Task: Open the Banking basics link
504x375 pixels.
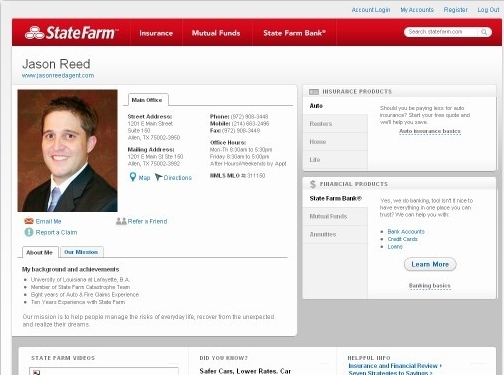Action: 430,286
